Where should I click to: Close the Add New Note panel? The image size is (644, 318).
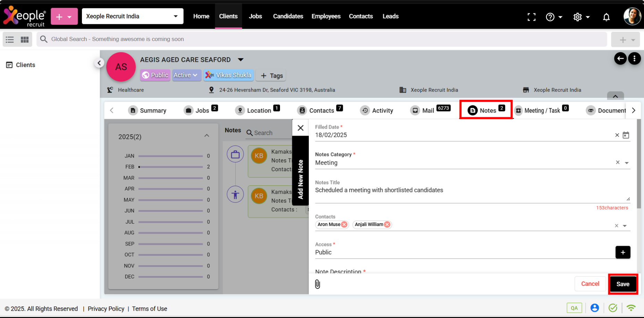pyautogui.click(x=301, y=128)
